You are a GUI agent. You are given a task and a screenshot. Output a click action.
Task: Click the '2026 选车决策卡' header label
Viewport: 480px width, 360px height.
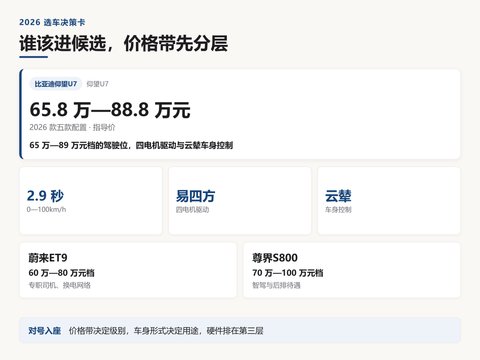point(52,22)
